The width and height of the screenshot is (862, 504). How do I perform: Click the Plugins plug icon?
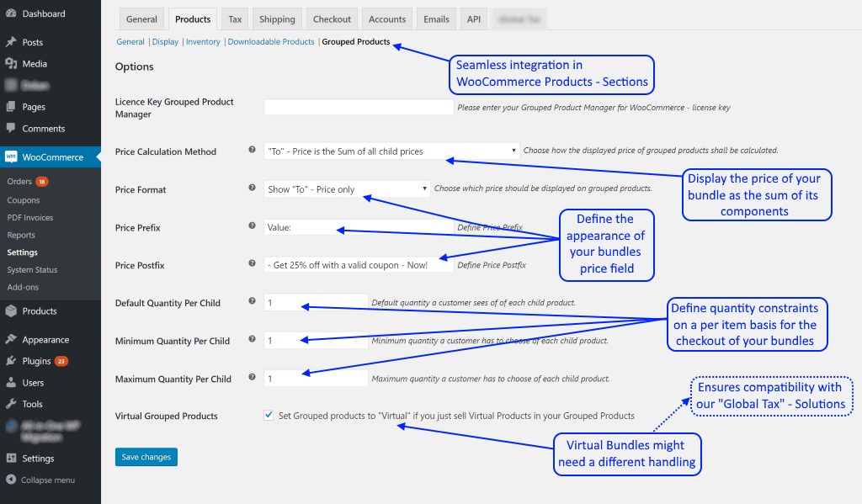tap(10, 361)
